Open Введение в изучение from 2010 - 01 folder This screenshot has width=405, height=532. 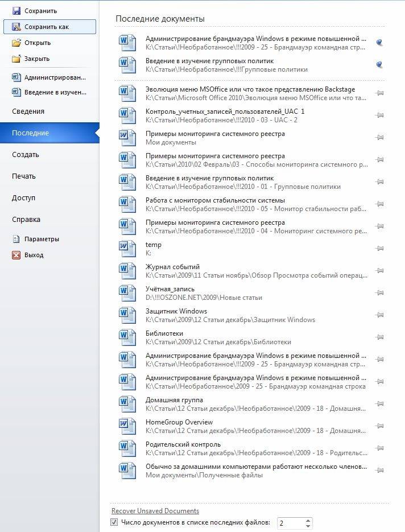[x=251, y=182]
